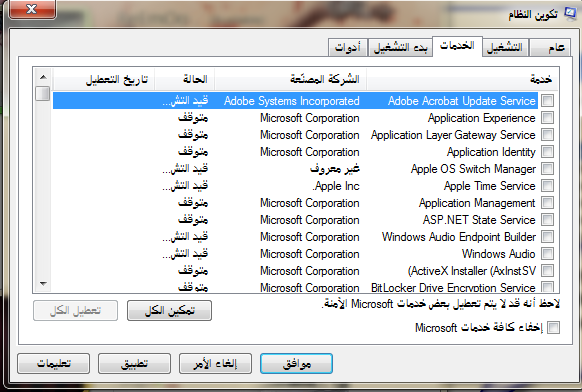The height and width of the screenshot is (392, 582).
Task: Click تمكين الكل to enable all
Action: 169,310
